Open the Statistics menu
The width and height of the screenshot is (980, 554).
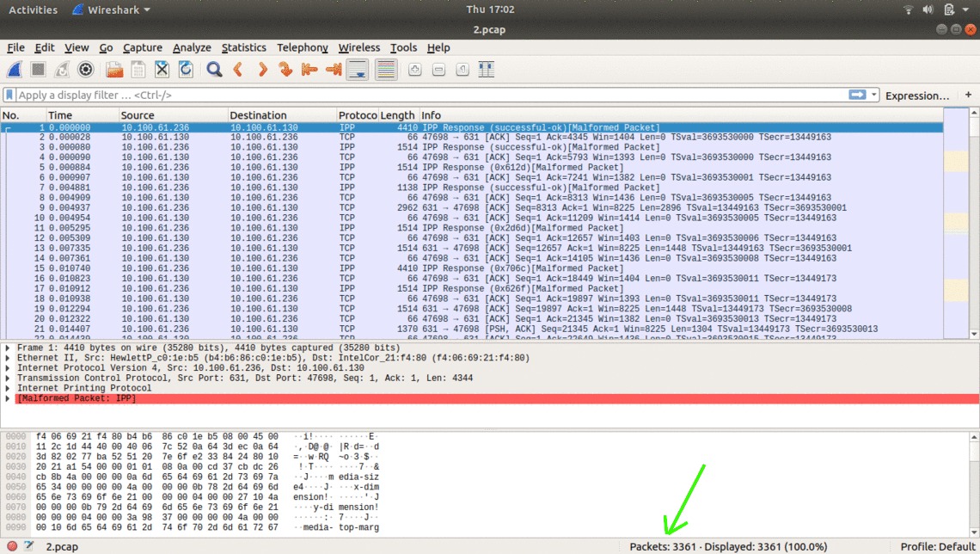[x=244, y=47]
